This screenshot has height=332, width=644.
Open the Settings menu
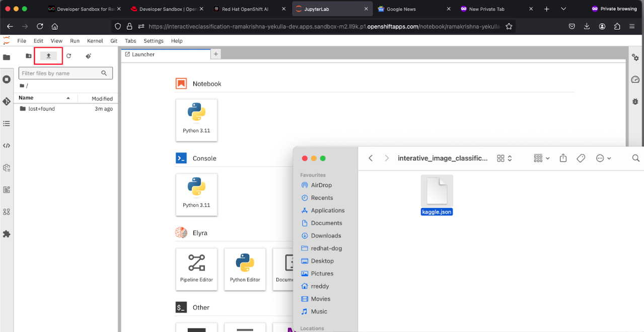click(x=154, y=41)
